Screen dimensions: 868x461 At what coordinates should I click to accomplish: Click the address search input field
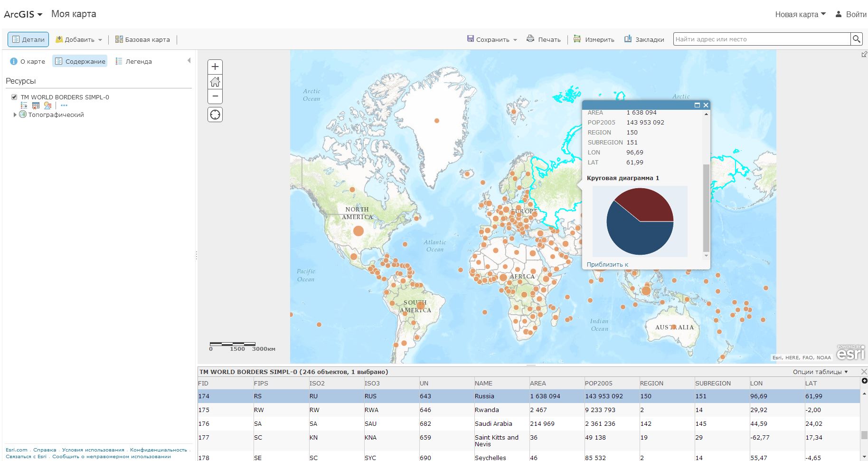[761, 39]
